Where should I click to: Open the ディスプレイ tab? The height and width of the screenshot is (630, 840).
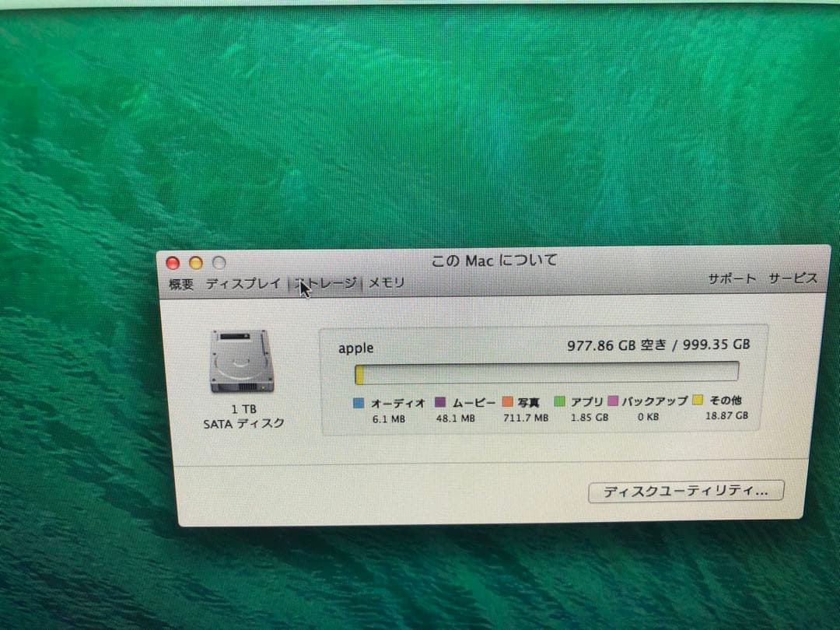[x=243, y=283]
